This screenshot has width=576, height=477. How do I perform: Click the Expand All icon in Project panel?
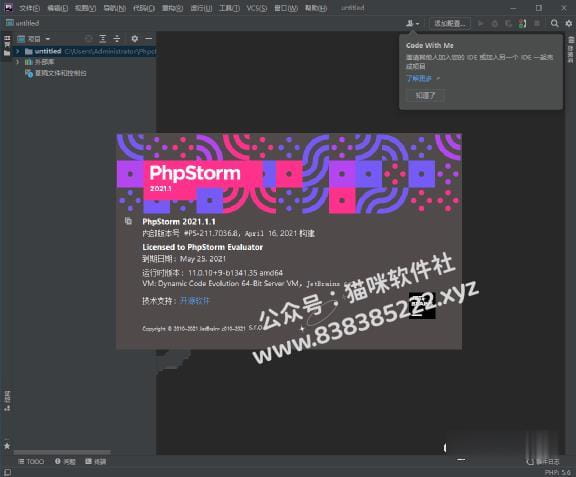click(102, 39)
